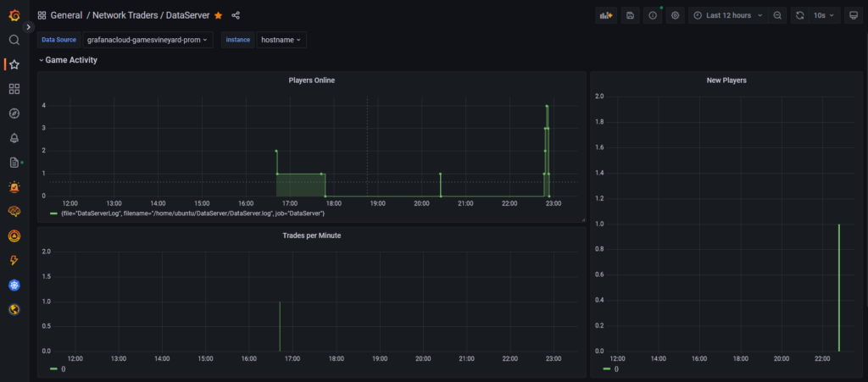Click the 20:00 axis label in Trades per Minute
Viewport: 868px width, 382px height.
424,359
